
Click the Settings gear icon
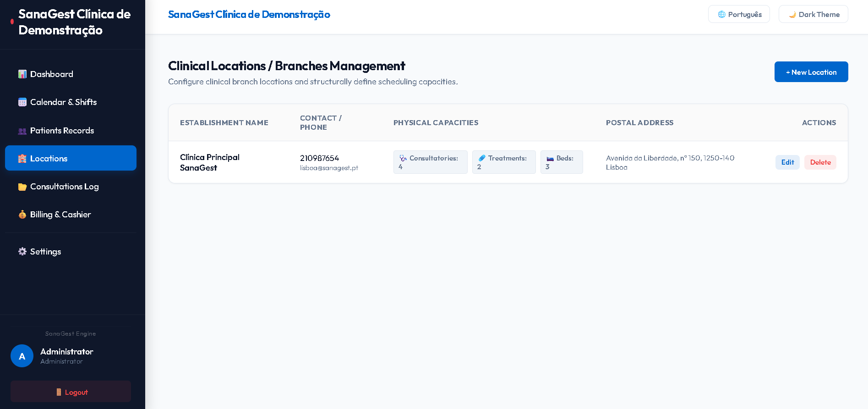tap(22, 252)
